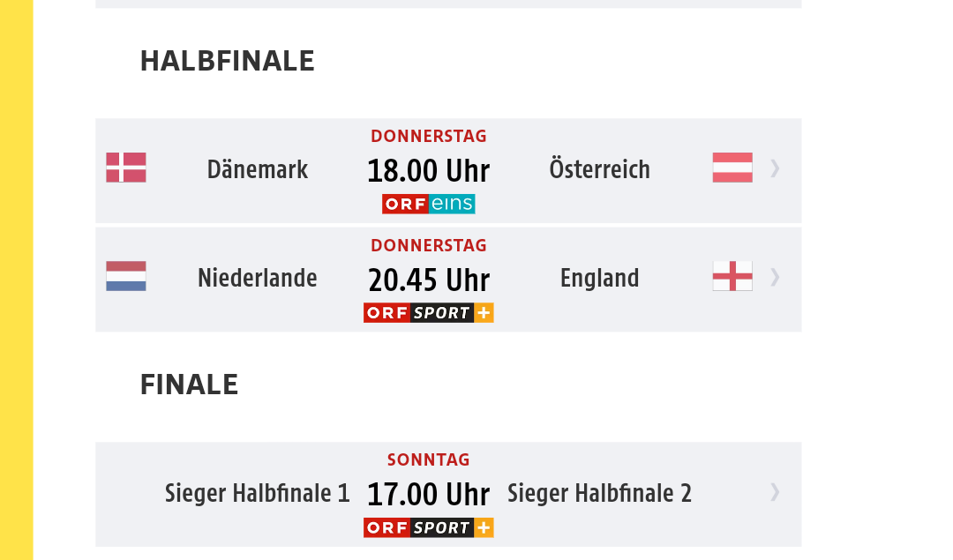Viewport: 953px width, 560px height.
Task: Click the ORF eins channel logo
Action: (429, 204)
